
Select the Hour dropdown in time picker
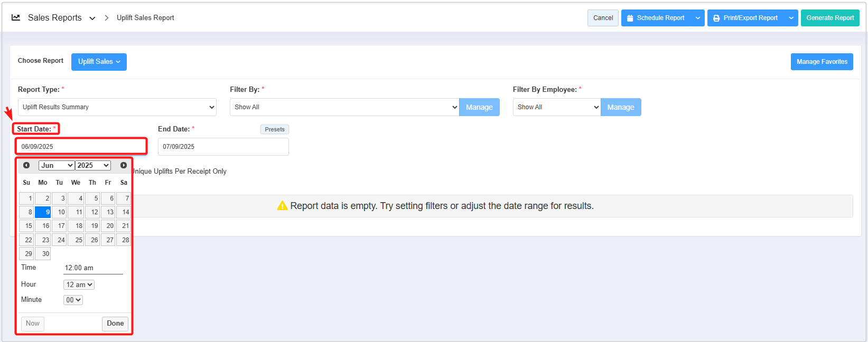tap(79, 284)
